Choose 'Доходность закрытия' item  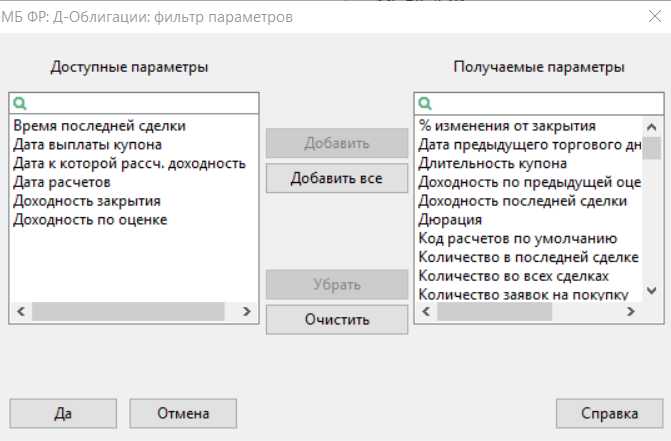pos(87,201)
